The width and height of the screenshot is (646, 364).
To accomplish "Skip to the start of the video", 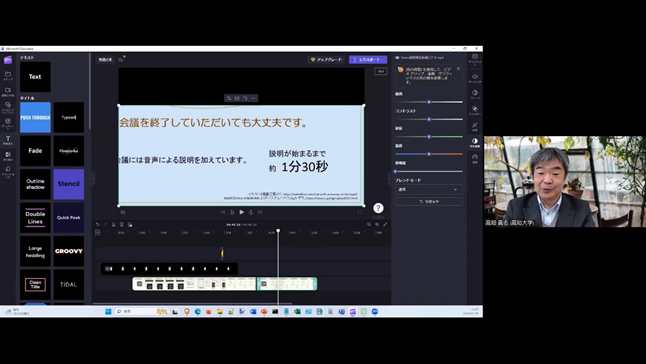I will [222, 212].
